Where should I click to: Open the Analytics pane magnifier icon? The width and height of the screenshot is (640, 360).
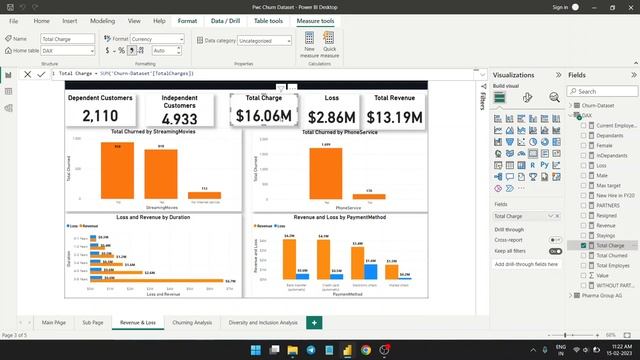pos(554,98)
